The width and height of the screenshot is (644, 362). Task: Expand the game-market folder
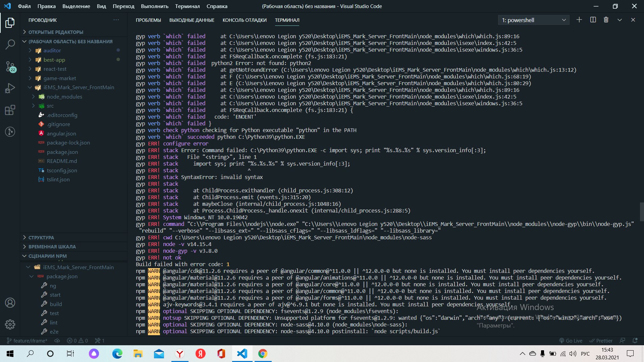click(x=59, y=78)
